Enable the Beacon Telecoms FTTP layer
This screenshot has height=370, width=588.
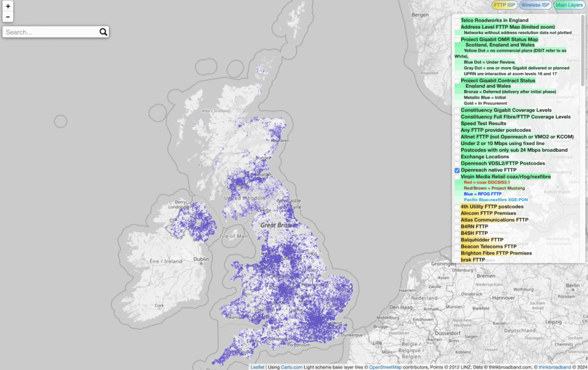click(x=457, y=246)
